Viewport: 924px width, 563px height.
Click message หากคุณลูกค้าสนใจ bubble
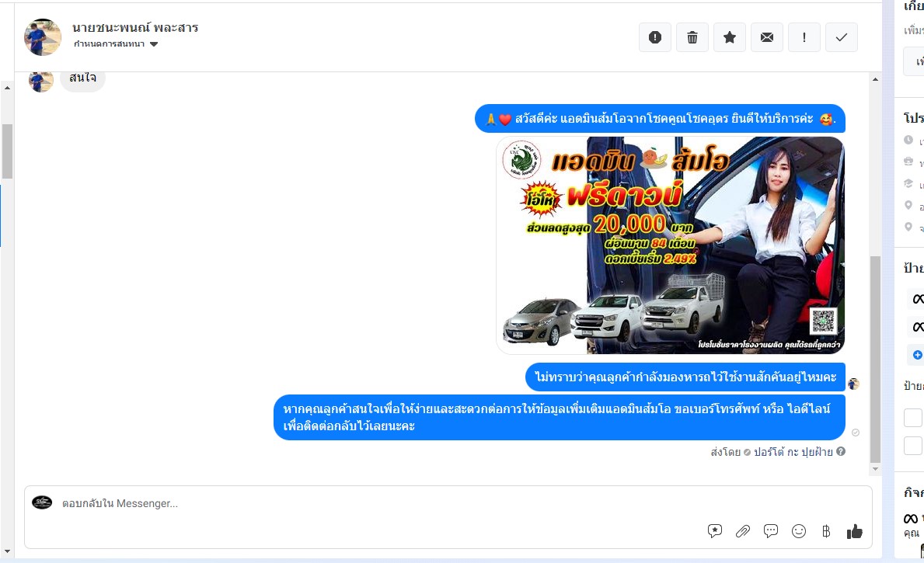click(560, 417)
